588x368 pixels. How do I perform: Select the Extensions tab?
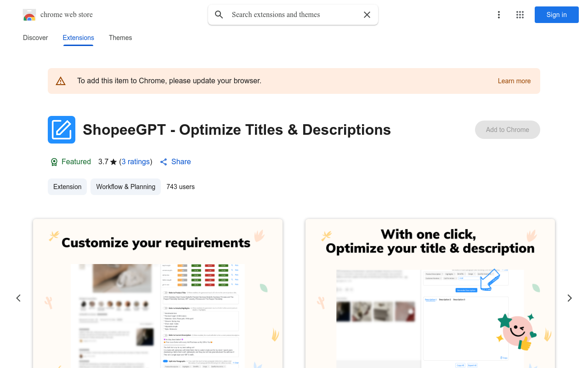pyautogui.click(x=79, y=38)
